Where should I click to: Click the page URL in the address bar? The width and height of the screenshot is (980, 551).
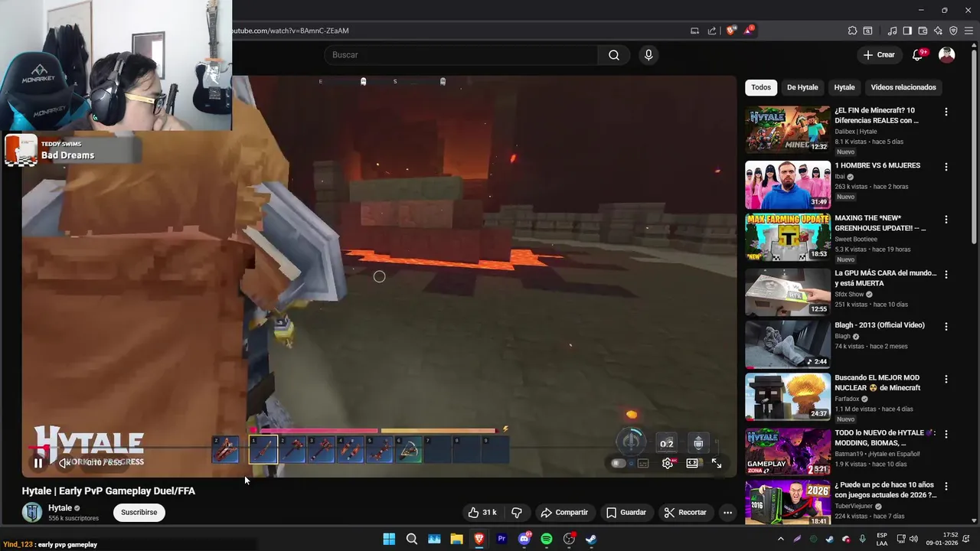[x=290, y=31]
